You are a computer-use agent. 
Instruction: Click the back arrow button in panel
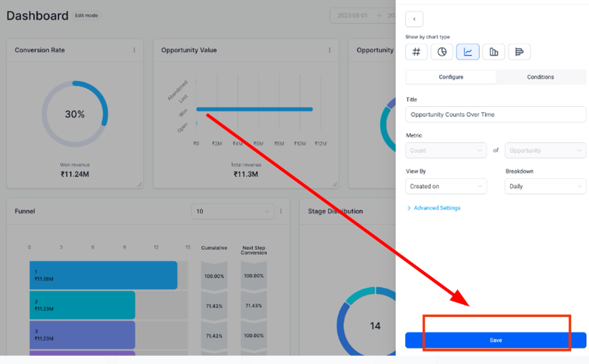click(x=414, y=19)
